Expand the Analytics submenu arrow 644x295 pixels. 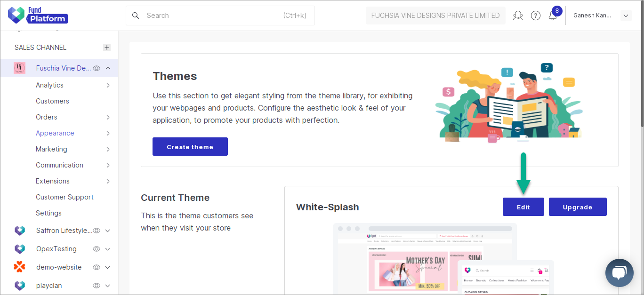pos(108,85)
